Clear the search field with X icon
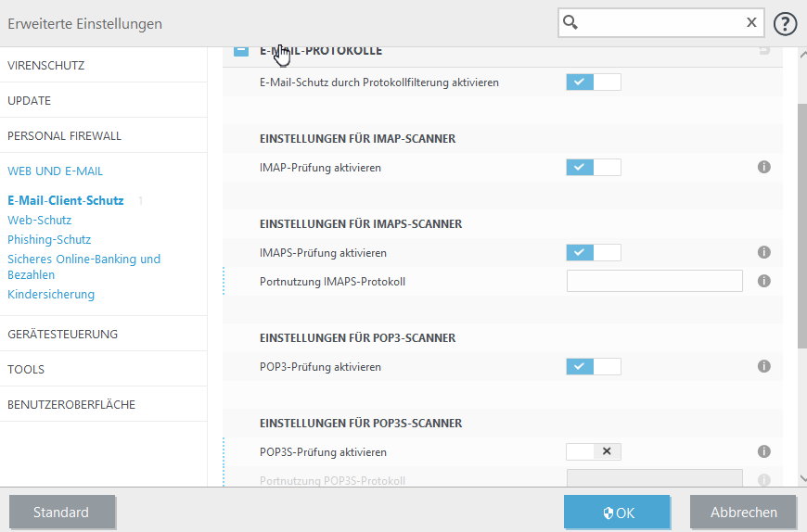The width and height of the screenshot is (807, 532). 751,23
